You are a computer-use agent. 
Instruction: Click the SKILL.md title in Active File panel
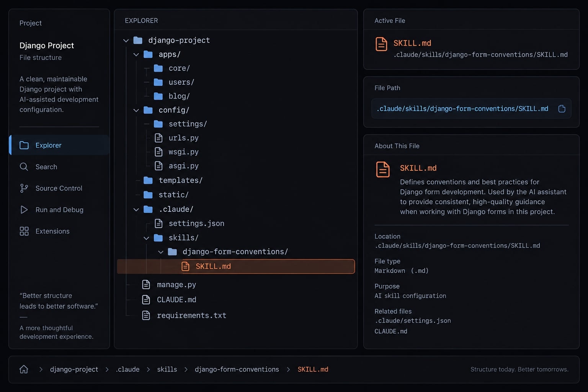412,43
